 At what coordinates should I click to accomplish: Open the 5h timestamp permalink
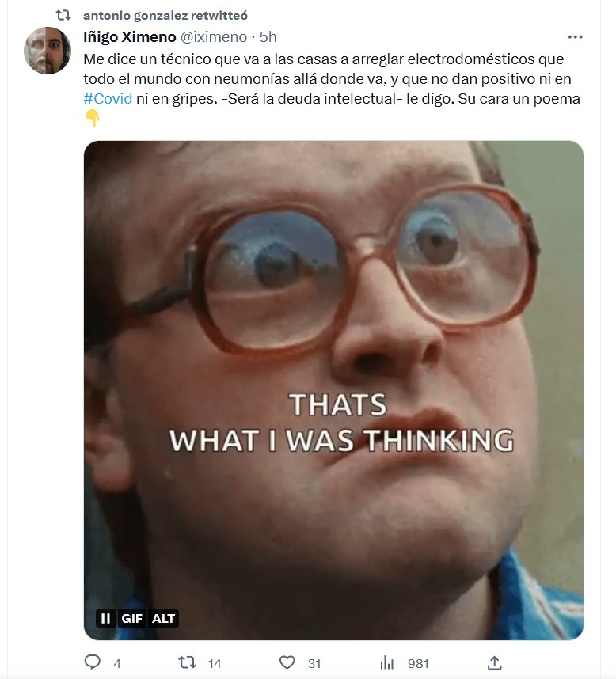[x=268, y=37]
